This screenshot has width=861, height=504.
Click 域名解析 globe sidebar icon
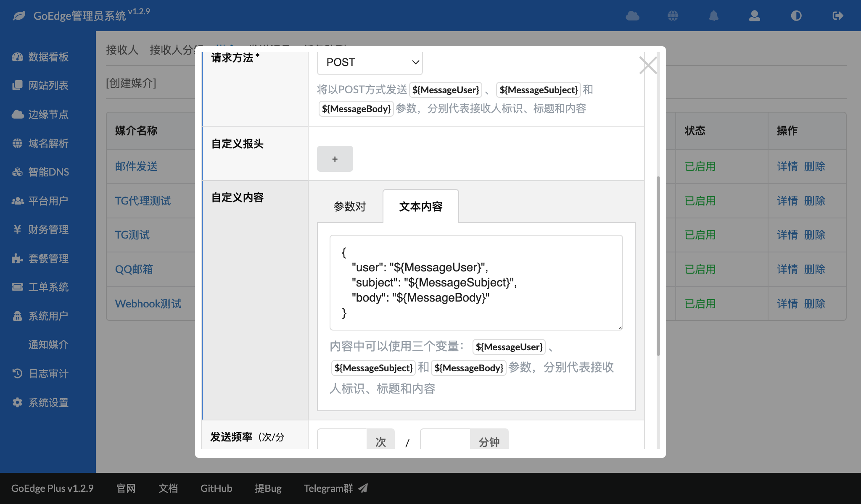pos(17,144)
